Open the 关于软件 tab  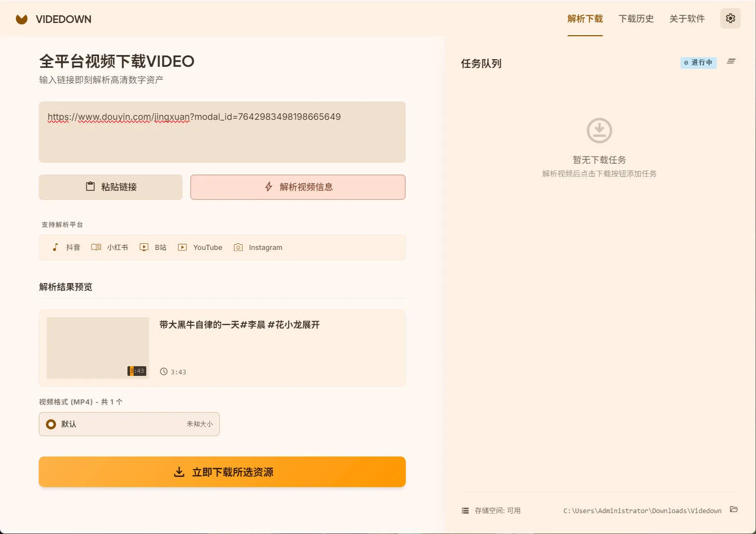point(687,19)
